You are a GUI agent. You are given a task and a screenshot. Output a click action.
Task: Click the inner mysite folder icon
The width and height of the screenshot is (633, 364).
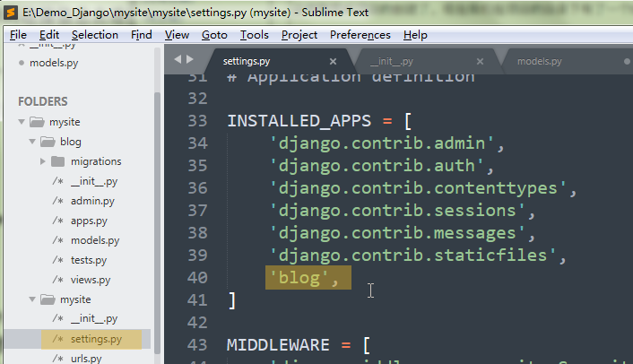coord(48,299)
